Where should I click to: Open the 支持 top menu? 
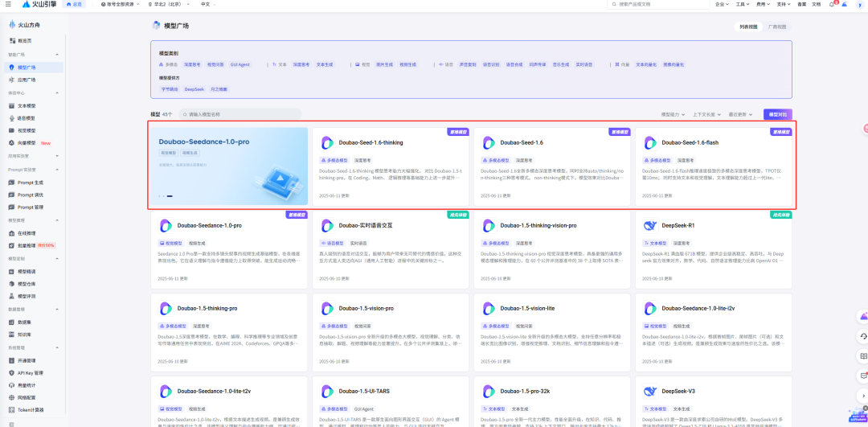784,4
